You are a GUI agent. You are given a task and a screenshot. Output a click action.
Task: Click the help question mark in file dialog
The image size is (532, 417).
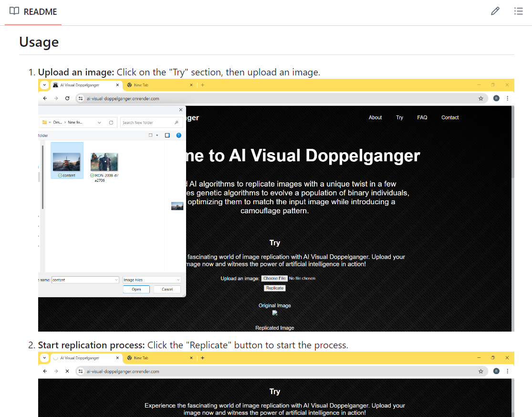178,136
